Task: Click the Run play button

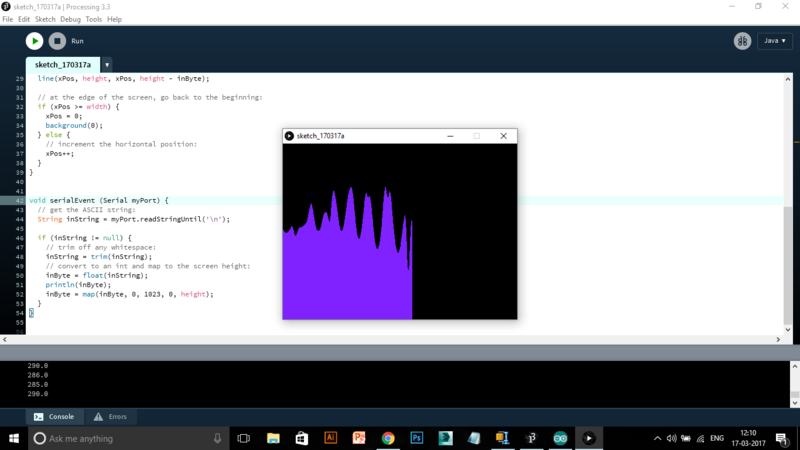Action: click(x=34, y=41)
